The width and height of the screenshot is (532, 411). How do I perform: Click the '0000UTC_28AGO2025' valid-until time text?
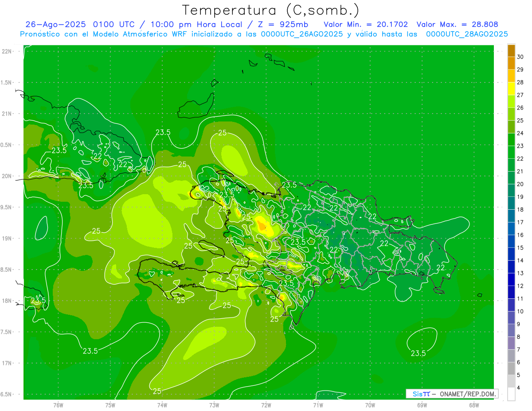pos(467,34)
